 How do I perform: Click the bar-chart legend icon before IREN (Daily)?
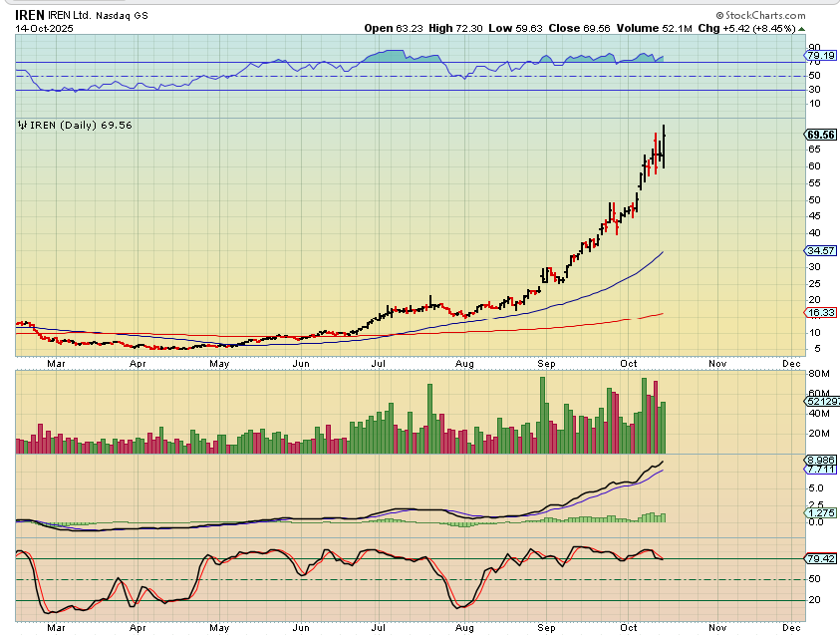22,125
